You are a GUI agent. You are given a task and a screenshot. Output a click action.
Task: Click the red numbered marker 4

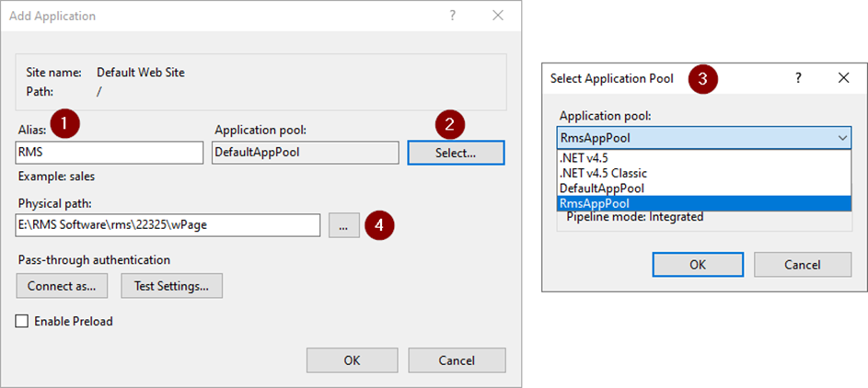pos(379,225)
